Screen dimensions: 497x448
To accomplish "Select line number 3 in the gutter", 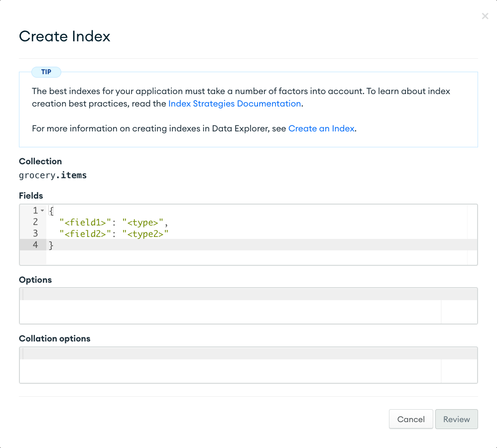I will pos(35,233).
